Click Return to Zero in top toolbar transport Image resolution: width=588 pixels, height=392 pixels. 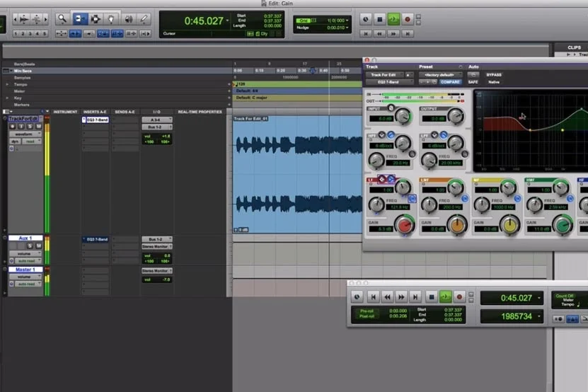[366, 34]
